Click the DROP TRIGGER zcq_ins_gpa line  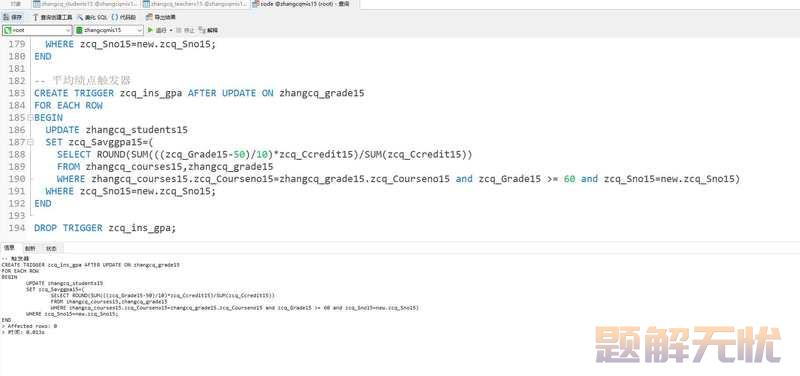click(x=105, y=228)
